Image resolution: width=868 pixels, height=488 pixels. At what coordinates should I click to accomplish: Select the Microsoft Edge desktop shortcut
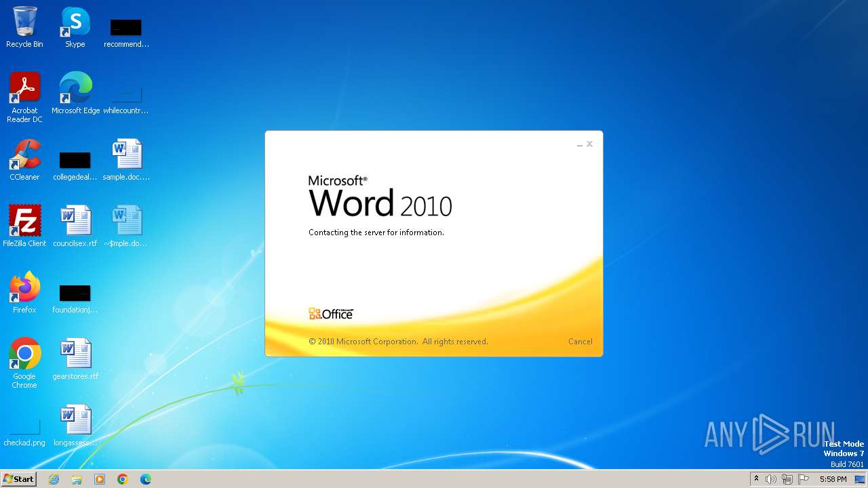tap(75, 94)
